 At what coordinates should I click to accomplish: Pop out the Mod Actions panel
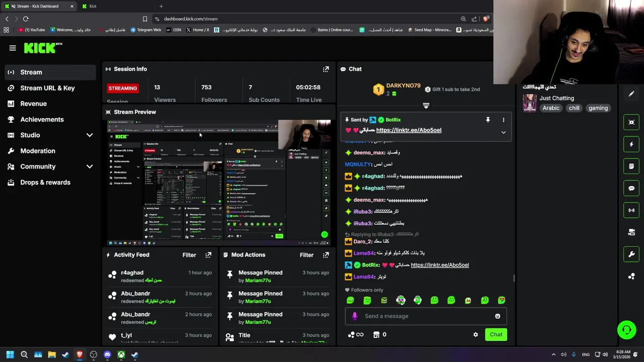click(326, 255)
